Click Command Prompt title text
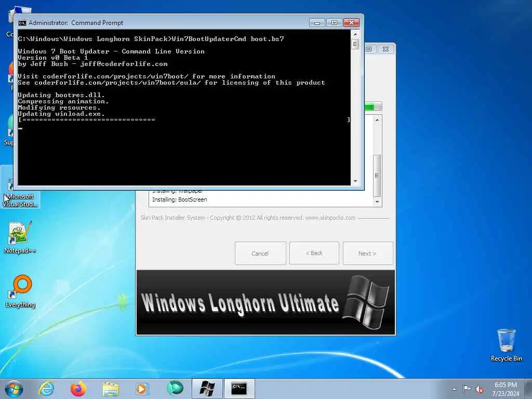 (x=76, y=23)
